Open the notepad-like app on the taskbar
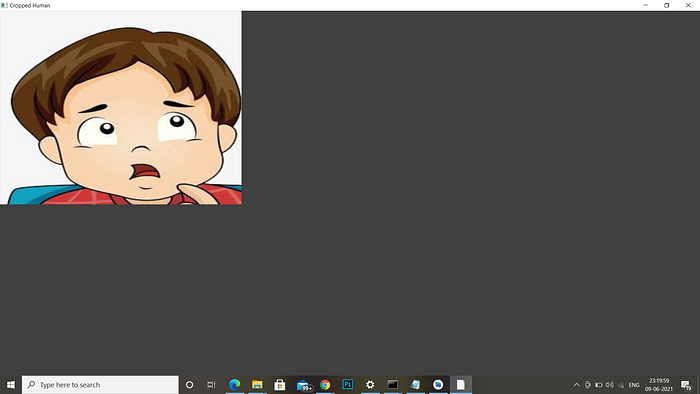 click(x=415, y=385)
